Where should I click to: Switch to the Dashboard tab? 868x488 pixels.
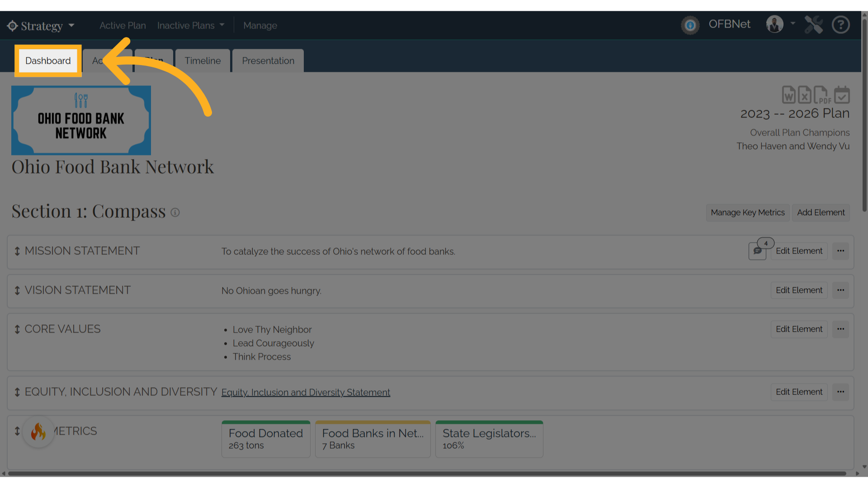point(48,61)
